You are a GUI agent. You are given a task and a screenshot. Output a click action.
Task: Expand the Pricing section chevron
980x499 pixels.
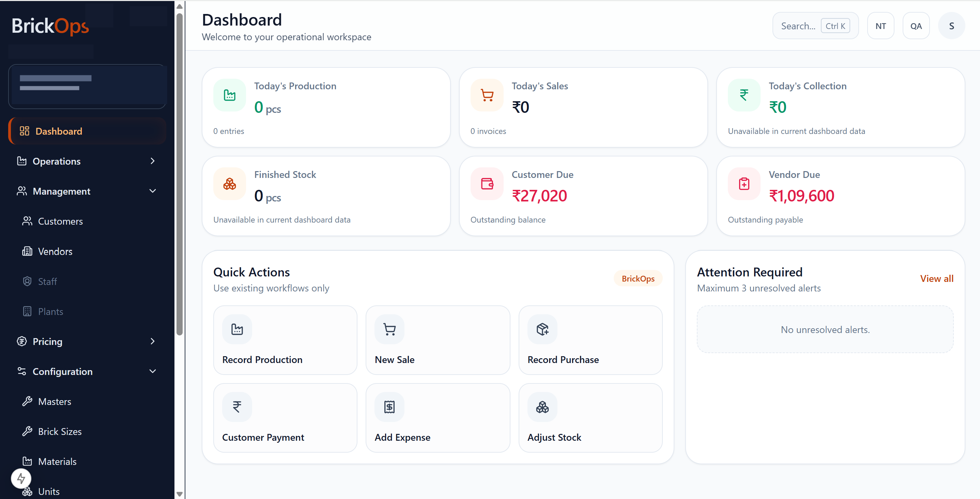(x=153, y=342)
